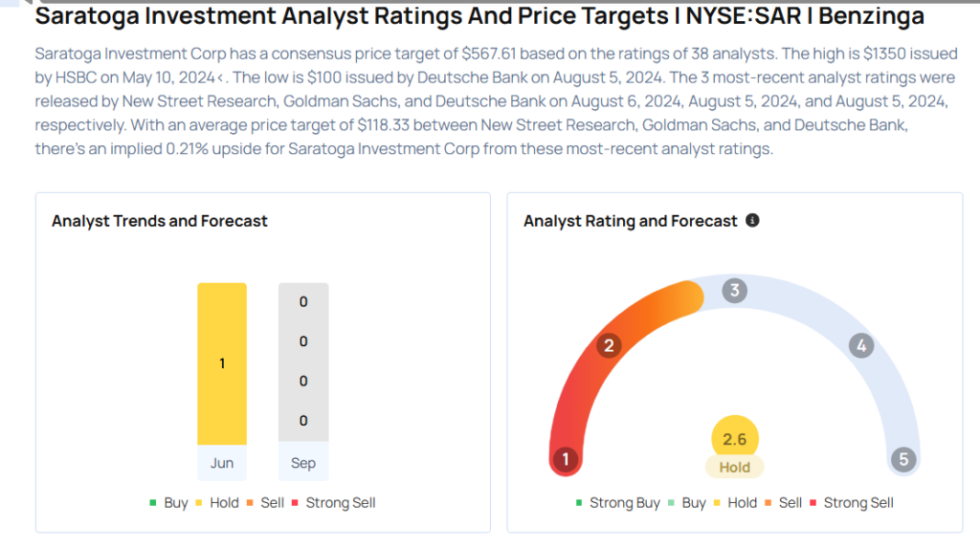
Task: Click the Analyst Trends and Forecast heading
Action: point(160,221)
